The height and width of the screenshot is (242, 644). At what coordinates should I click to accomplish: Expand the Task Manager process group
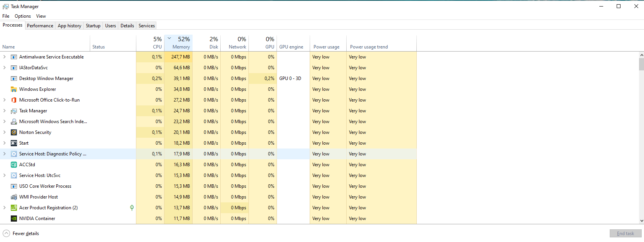[x=4, y=111]
